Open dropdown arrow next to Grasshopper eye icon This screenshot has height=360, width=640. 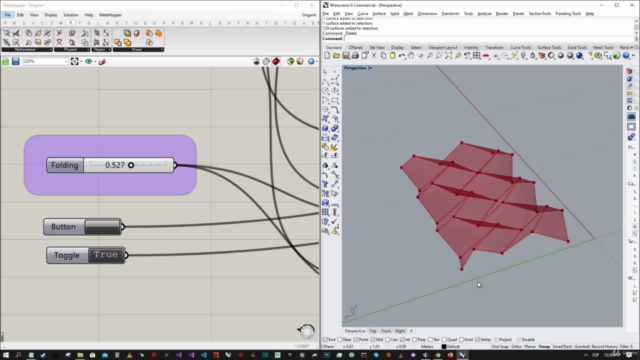[95, 62]
